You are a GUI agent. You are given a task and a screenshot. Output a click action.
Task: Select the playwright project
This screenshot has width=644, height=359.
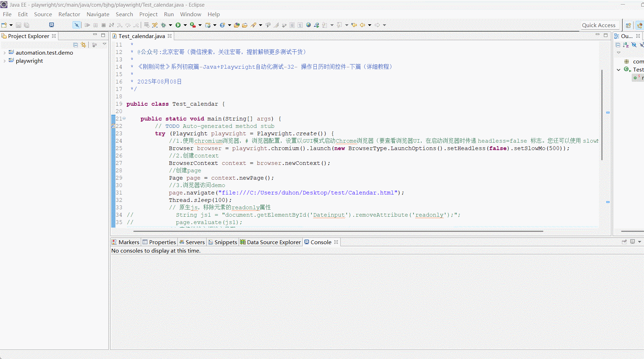point(29,61)
